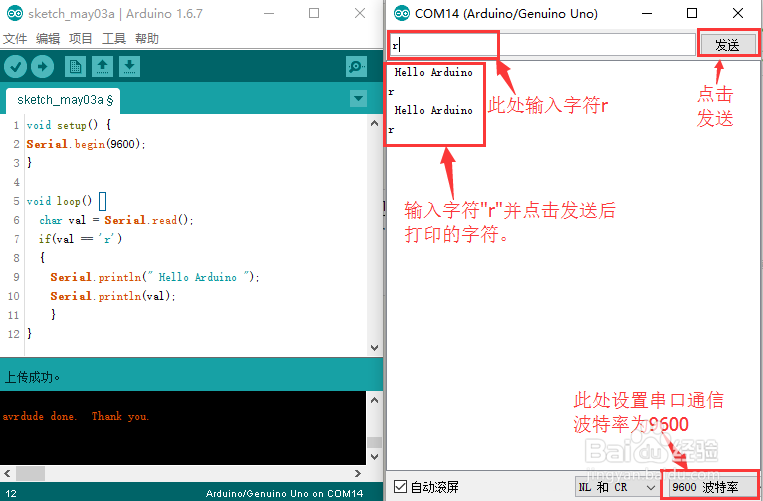Image resolution: width=763 pixels, height=501 pixels.
Task: Open the 项目 menu
Action: pos(81,38)
